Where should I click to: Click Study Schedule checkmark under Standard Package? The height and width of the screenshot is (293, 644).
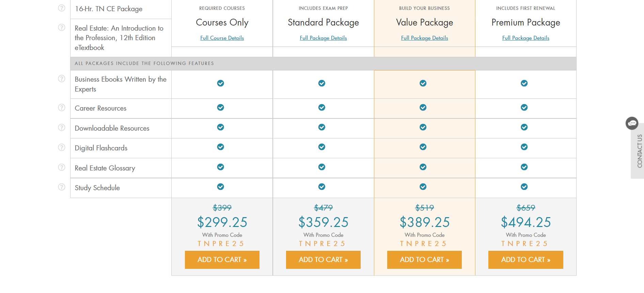coord(322,186)
